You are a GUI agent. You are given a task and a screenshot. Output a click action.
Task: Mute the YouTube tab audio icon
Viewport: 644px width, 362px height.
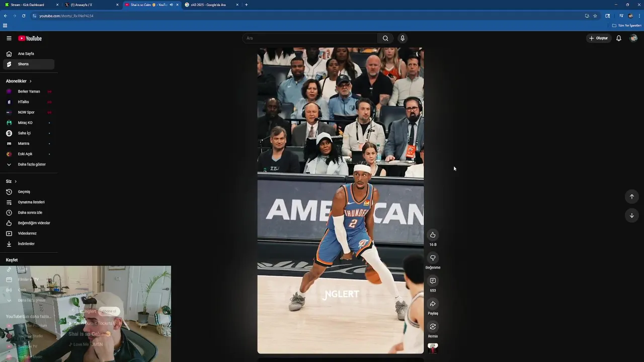171,5
